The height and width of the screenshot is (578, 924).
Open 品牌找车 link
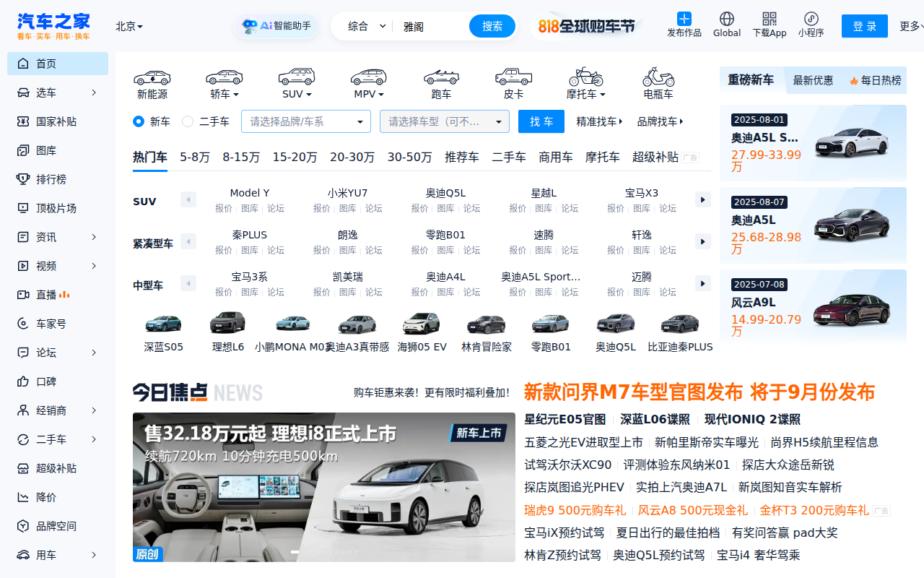pos(660,121)
